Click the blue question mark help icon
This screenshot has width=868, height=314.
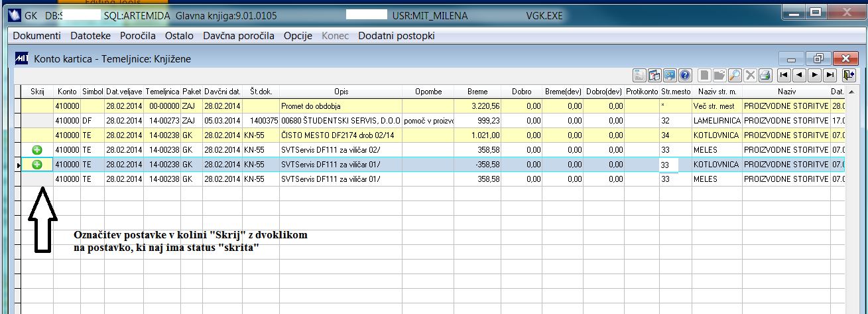(685, 75)
